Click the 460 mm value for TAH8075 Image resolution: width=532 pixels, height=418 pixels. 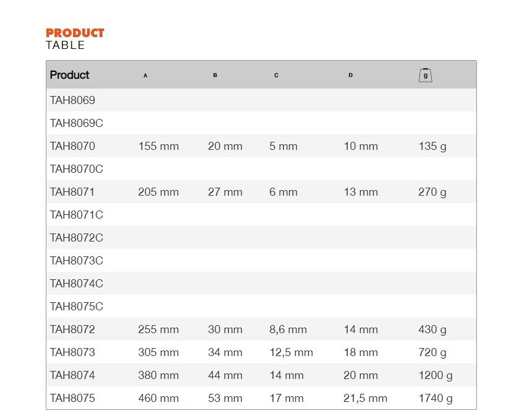click(158, 398)
